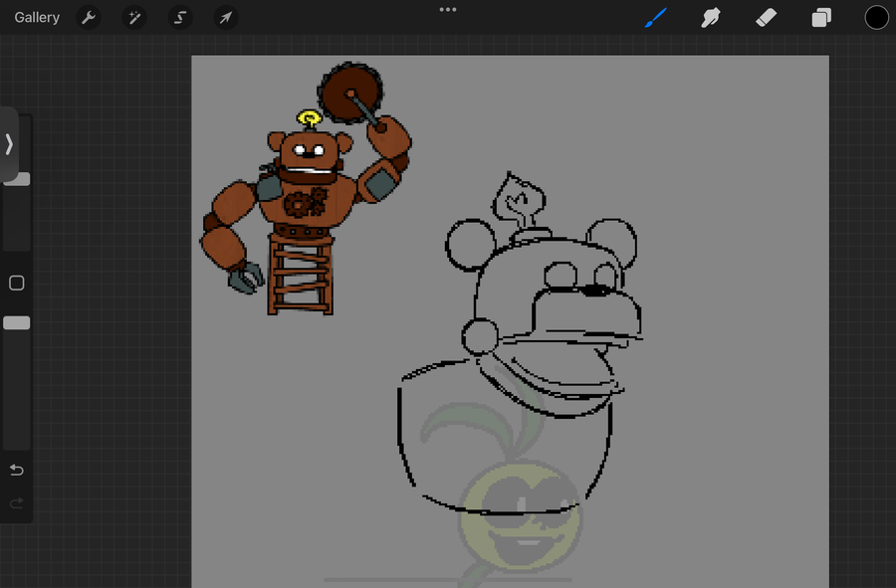896x588 pixels.
Task: Redo the last undone stroke
Action: (17, 503)
